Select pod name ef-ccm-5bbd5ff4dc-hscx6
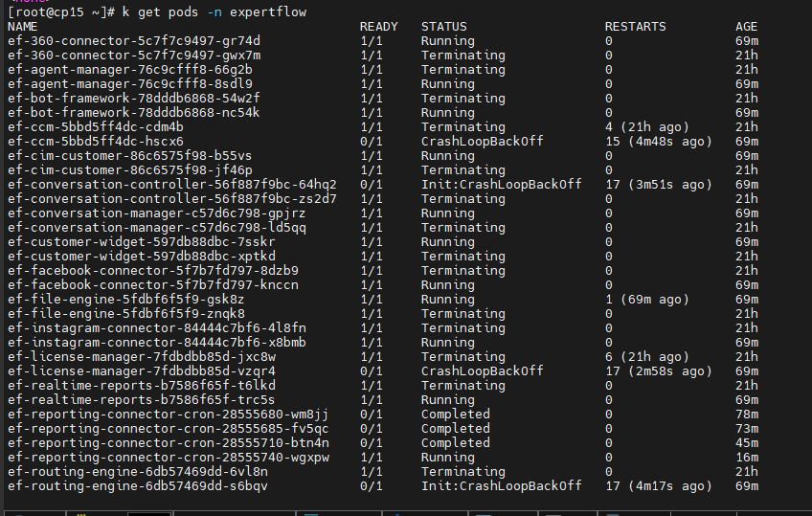The image size is (812, 516). 95,142
